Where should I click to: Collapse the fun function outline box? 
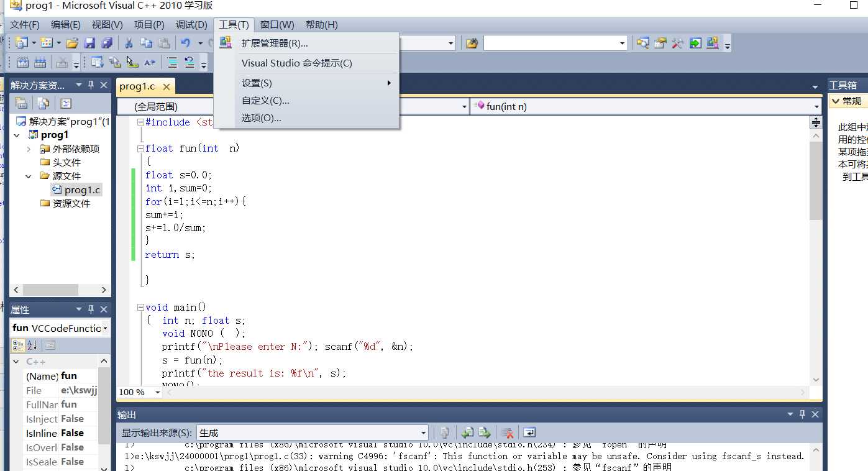coord(140,149)
